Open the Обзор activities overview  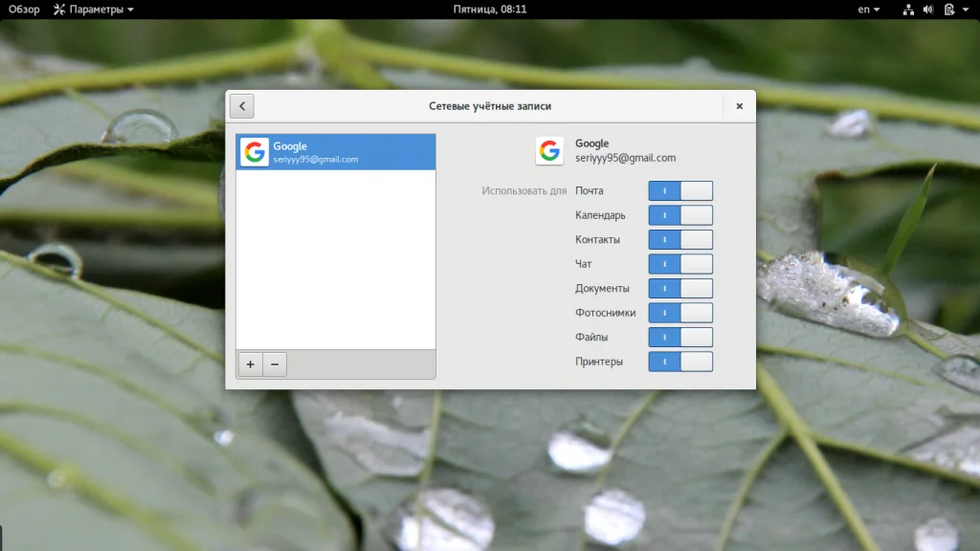tap(24, 10)
